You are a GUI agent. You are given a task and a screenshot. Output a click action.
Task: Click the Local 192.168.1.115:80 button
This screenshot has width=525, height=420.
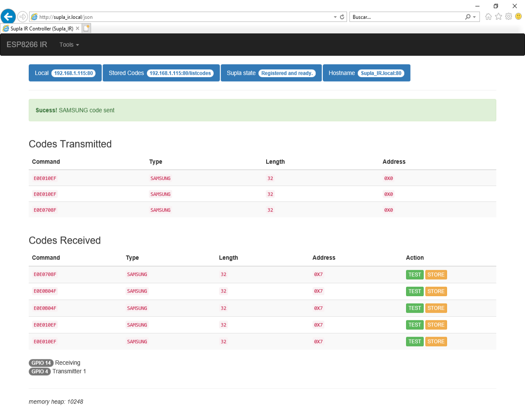click(x=65, y=73)
